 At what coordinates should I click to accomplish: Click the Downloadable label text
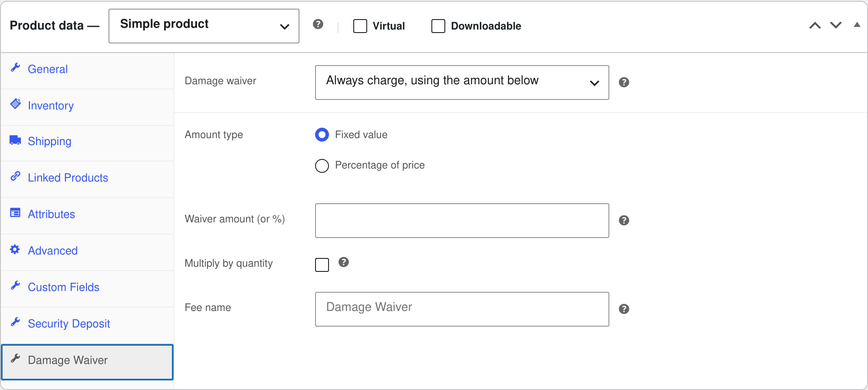(486, 26)
